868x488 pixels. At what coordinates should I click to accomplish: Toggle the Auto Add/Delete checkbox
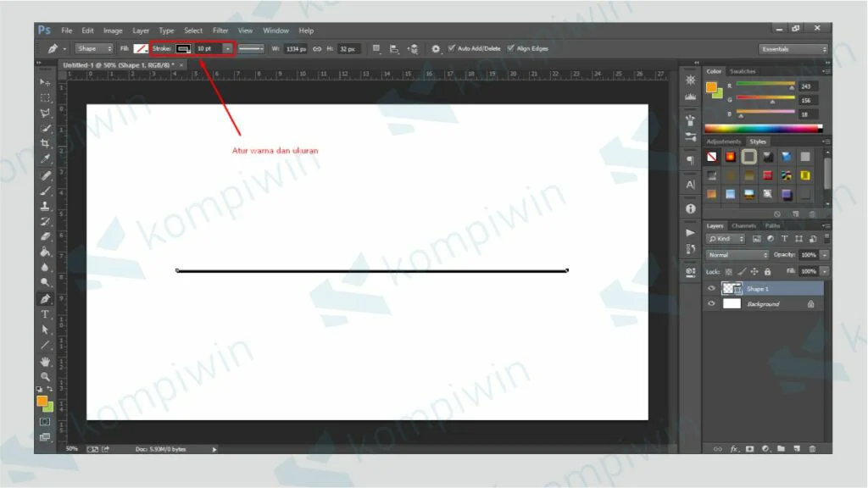tap(451, 48)
